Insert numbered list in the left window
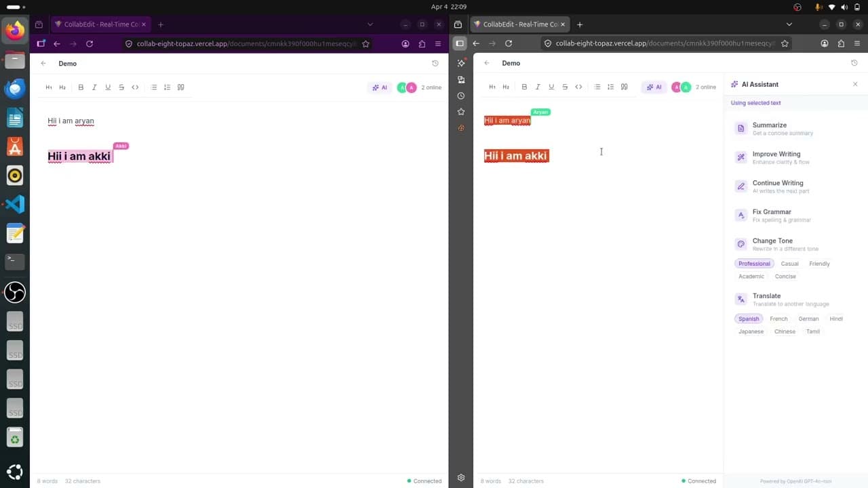The image size is (868, 488). tap(167, 87)
